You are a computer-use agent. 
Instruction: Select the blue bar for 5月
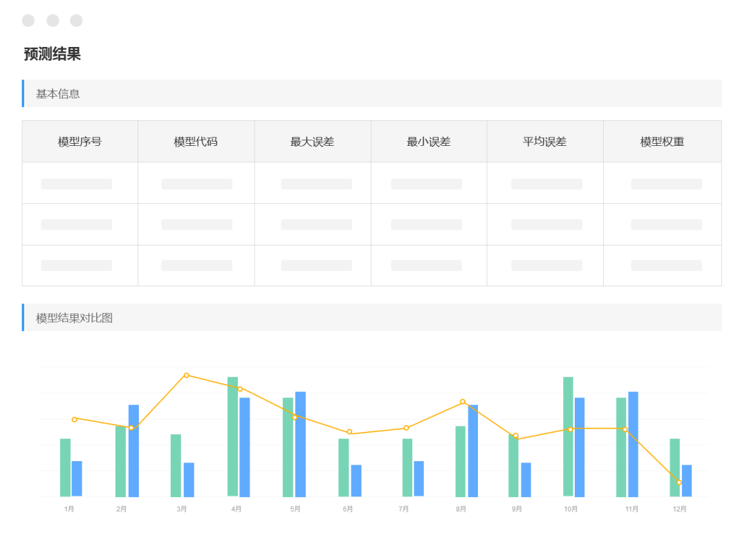click(300, 444)
